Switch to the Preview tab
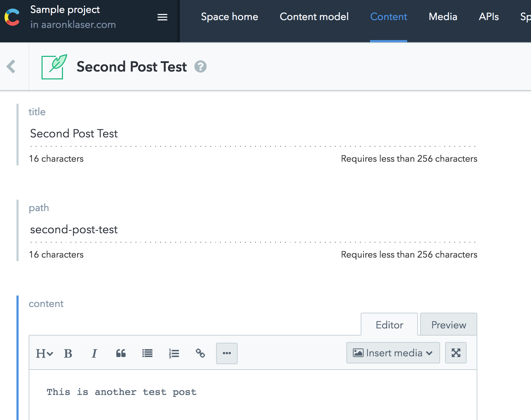Screen dimensions: 531x420 (448, 325)
